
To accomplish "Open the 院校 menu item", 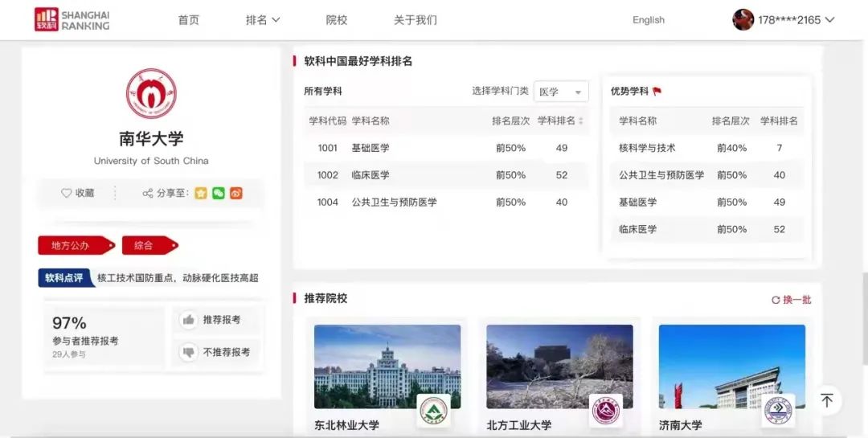I will 337,20.
